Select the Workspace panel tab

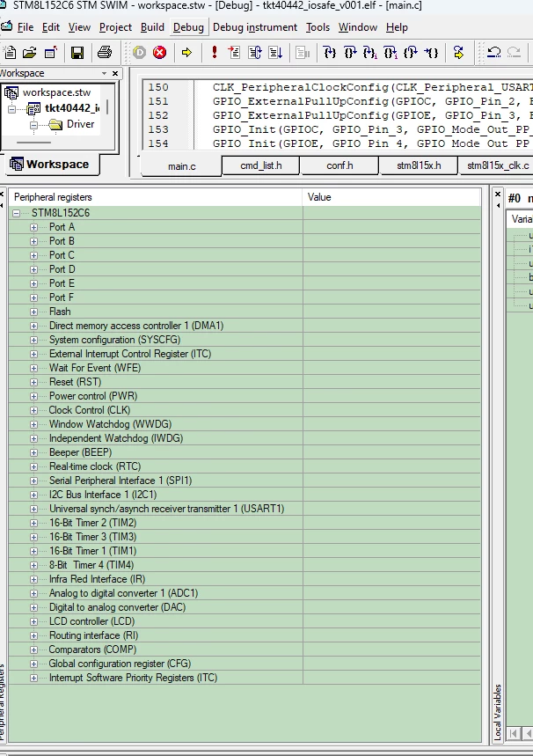click(x=51, y=164)
